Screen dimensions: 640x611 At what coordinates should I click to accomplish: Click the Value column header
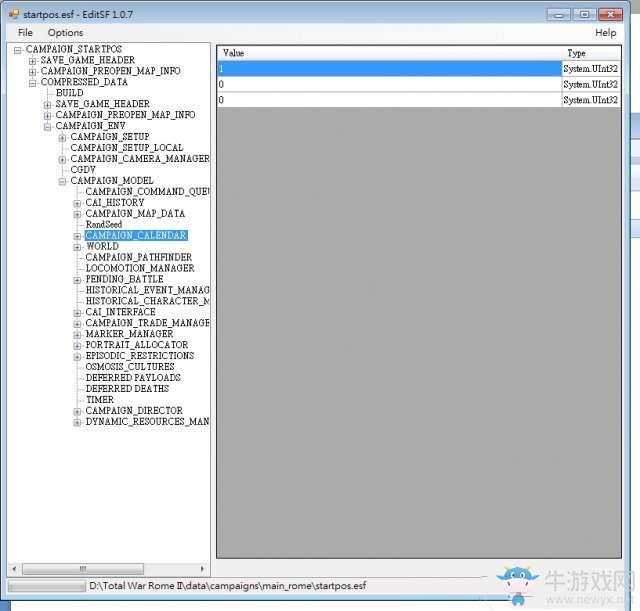[390, 53]
